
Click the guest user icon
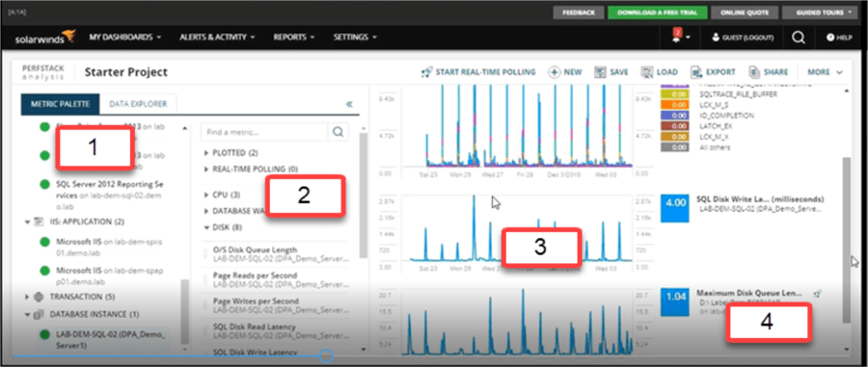click(x=716, y=38)
